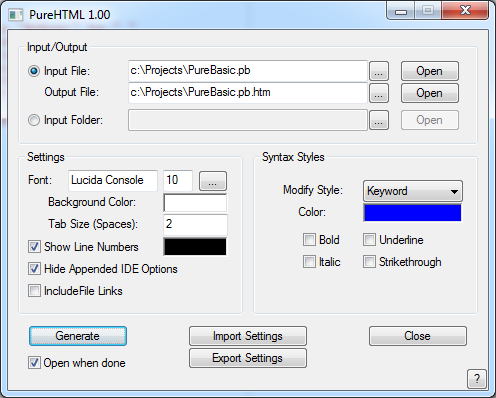Click the Output File path field

point(248,93)
